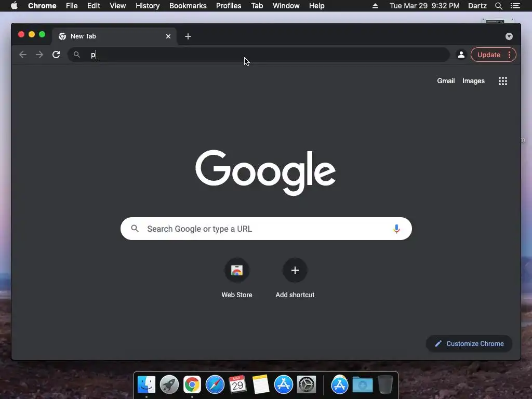Open System Preferences from the Dock
The height and width of the screenshot is (399, 532).
[307, 385]
